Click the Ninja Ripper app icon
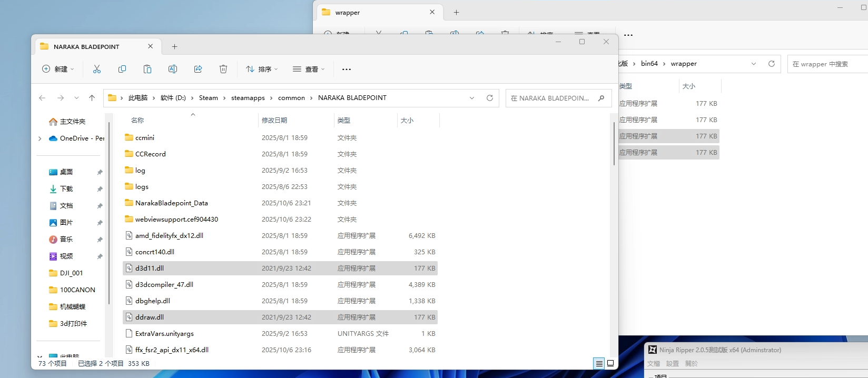The height and width of the screenshot is (378, 868). tap(653, 350)
